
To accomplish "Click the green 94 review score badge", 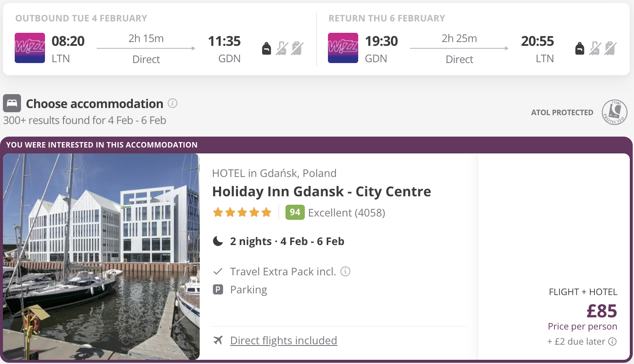I will [295, 212].
